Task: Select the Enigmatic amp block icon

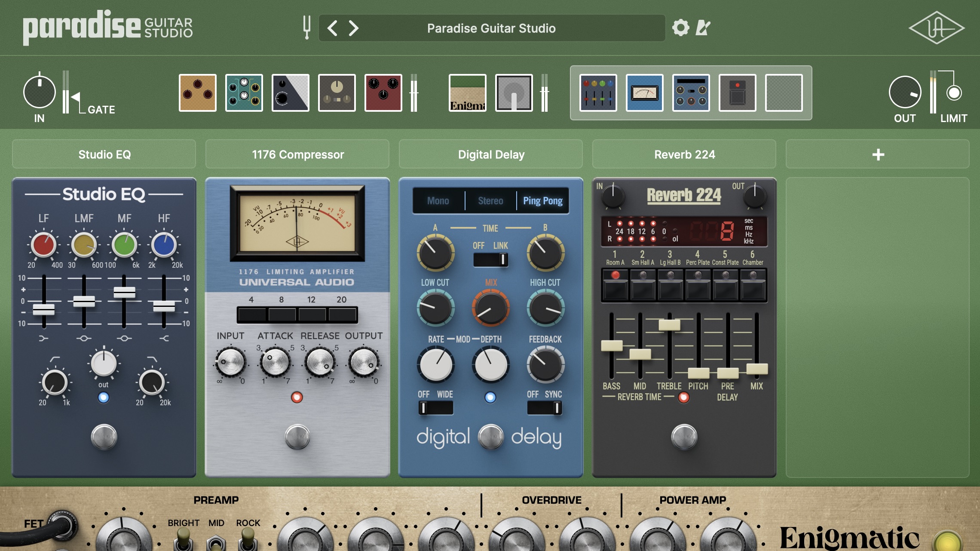Action: (x=467, y=93)
